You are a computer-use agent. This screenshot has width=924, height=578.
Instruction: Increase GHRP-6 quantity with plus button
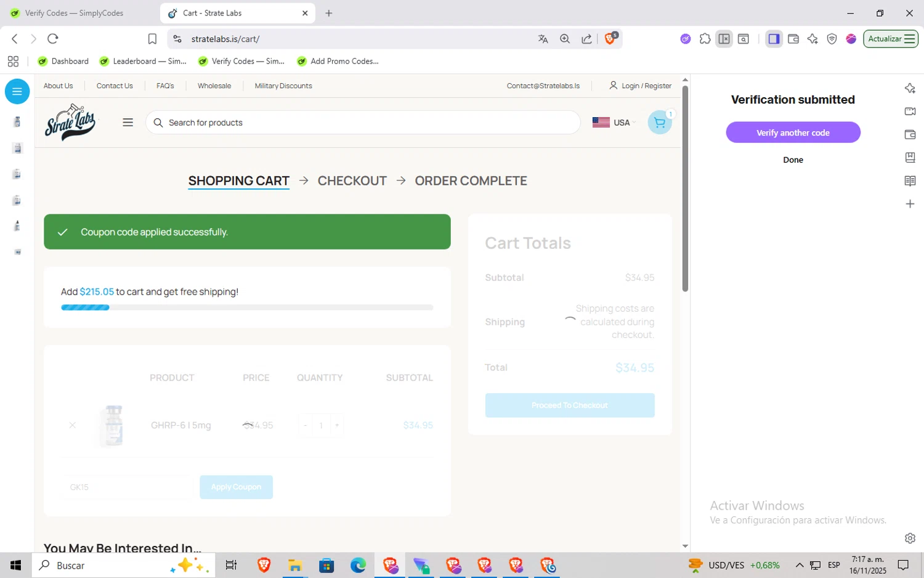[x=337, y=425]
